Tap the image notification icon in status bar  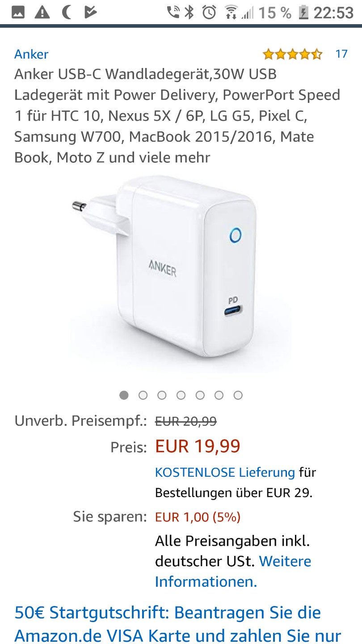(18, 13)
